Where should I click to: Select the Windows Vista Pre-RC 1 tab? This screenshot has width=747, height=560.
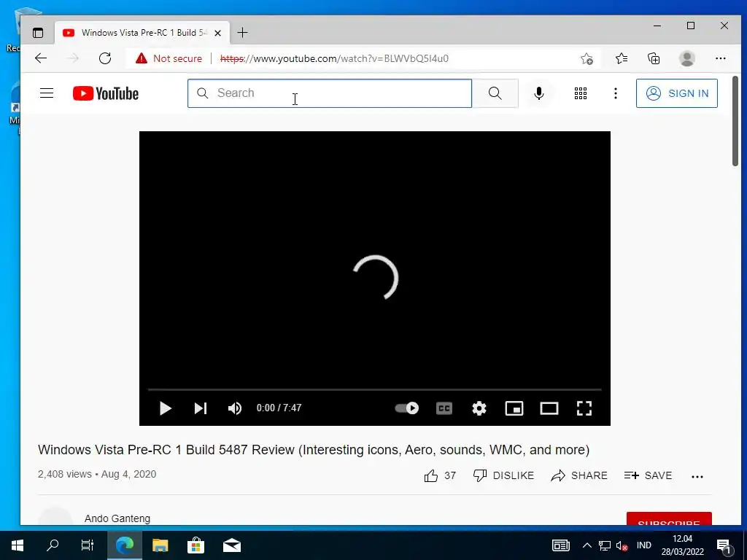(142, 32)
